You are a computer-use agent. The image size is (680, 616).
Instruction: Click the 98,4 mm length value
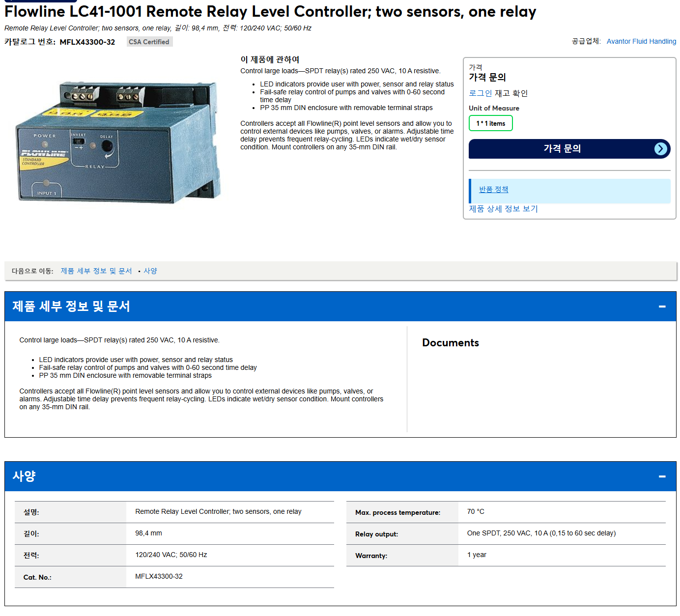coord(148,533)
